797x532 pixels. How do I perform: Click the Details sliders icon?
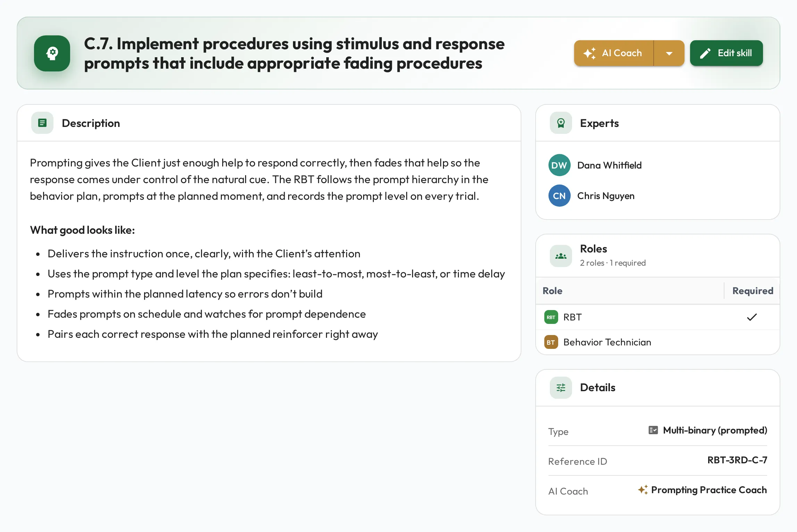[x=561, y=387]
